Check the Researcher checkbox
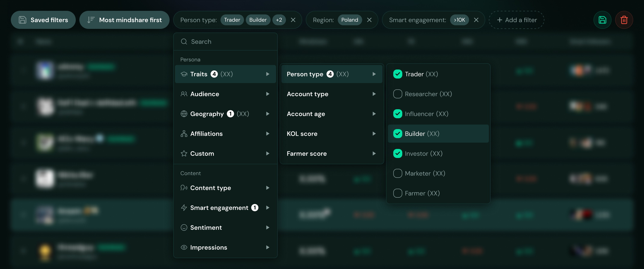Image resolution: width=644 pixels, height=269 pixels. (x=398, y=94)
